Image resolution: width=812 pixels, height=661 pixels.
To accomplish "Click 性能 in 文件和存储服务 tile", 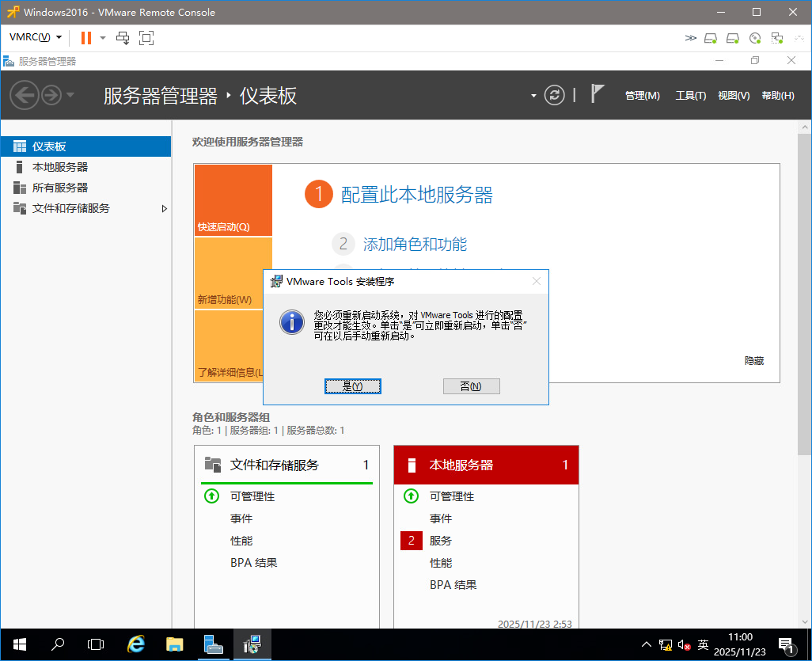I will 241,541.
